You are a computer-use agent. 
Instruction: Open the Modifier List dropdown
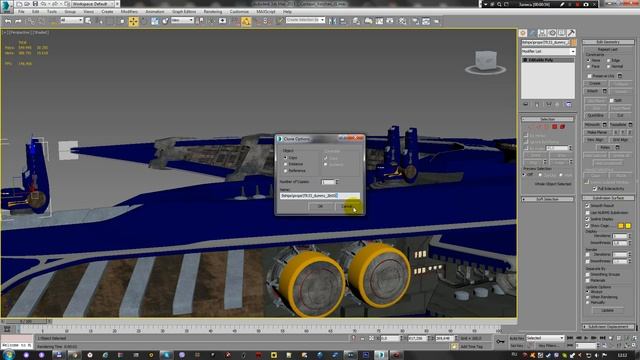(x=548, y=51)
